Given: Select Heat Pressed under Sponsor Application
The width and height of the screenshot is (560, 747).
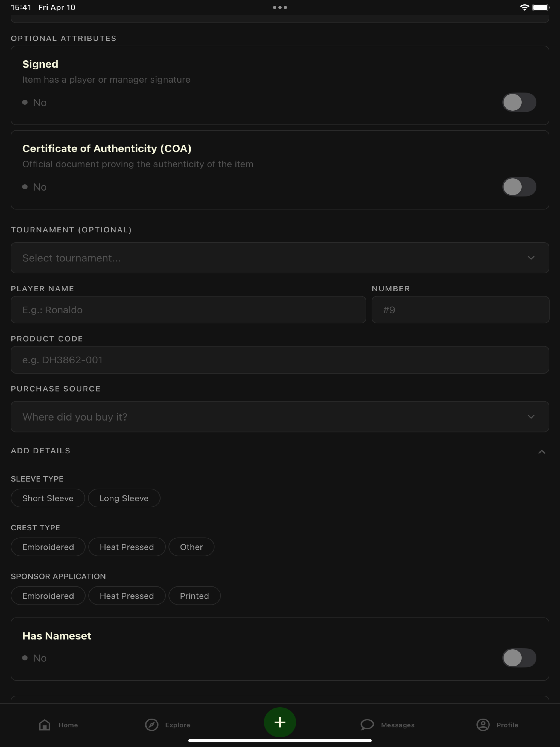Looking at the screenshot, I should tap(127, 596).
